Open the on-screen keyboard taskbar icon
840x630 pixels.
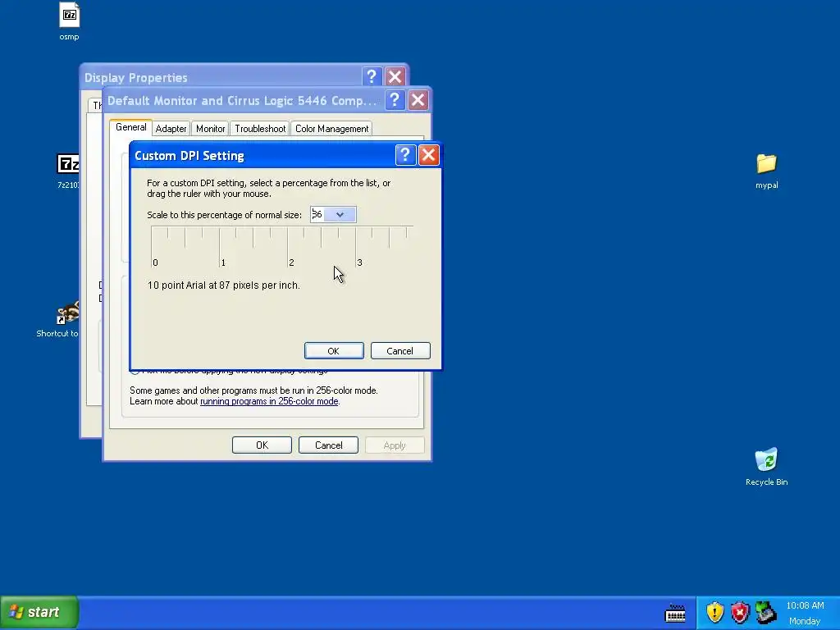pyautogui.click(x=675, y=613)
